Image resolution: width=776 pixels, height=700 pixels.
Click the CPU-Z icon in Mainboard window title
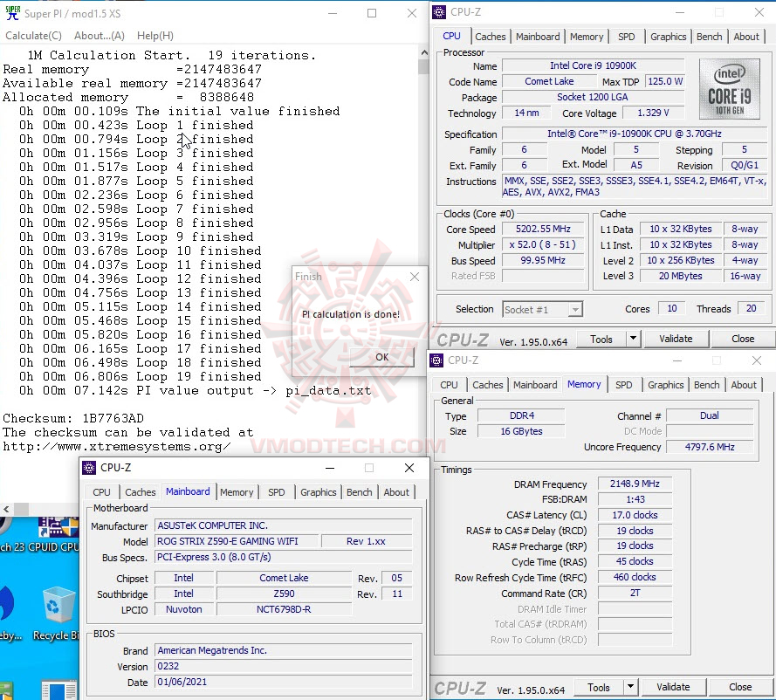(x=89, y=468)
